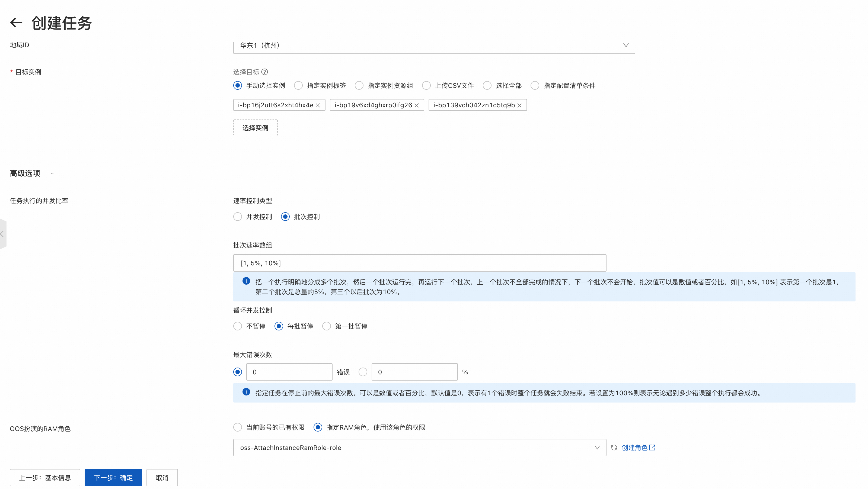Select percentage max error radio button
Screen dimensions: 868x489
click(363, 372)
